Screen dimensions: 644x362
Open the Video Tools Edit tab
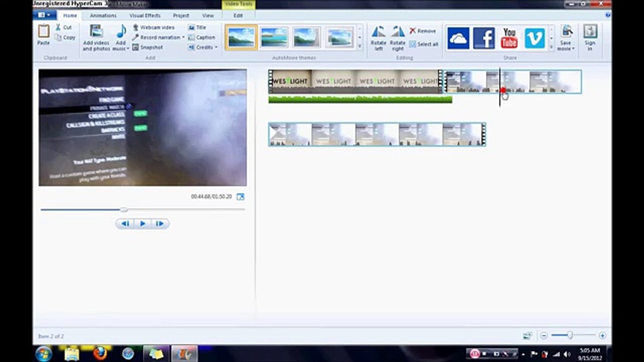coord(238,16)
